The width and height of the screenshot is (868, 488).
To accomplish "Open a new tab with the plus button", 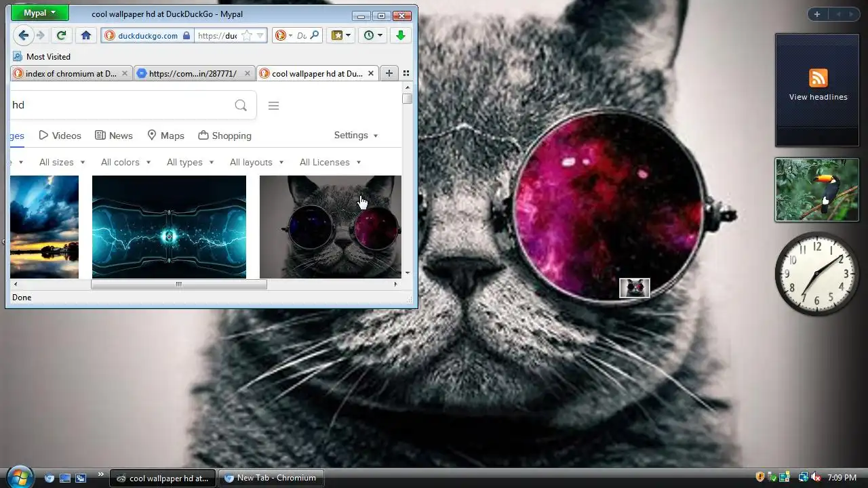I will 389,73.
